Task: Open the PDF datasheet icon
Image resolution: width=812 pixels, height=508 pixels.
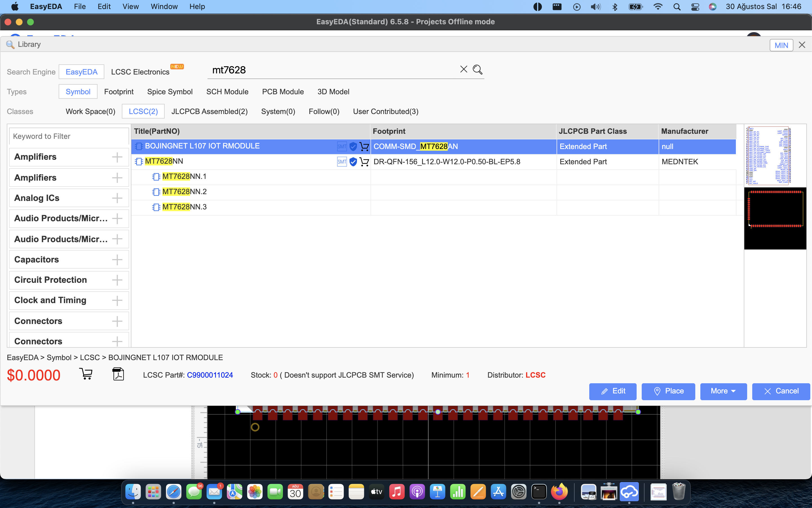Action: click(118, 374)
